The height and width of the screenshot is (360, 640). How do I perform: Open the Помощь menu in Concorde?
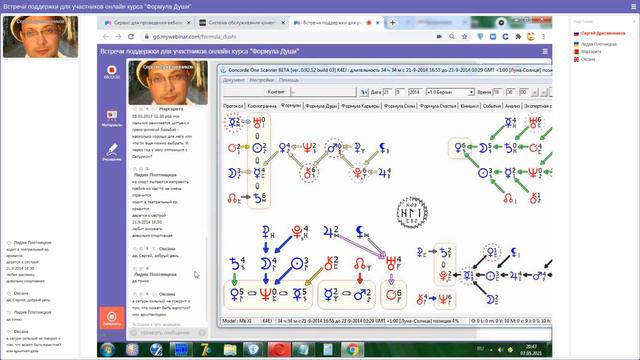[289, 80]
